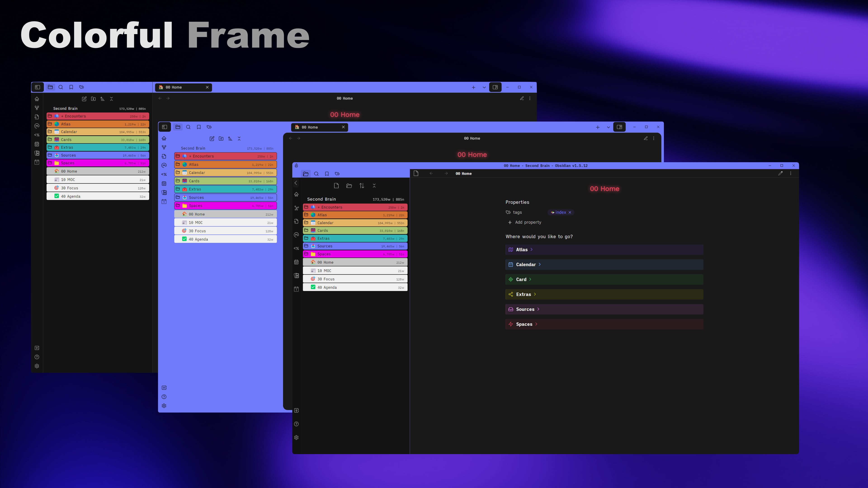Toggle left sidebar in back window
868x488 pixels.
coord(37,87)
